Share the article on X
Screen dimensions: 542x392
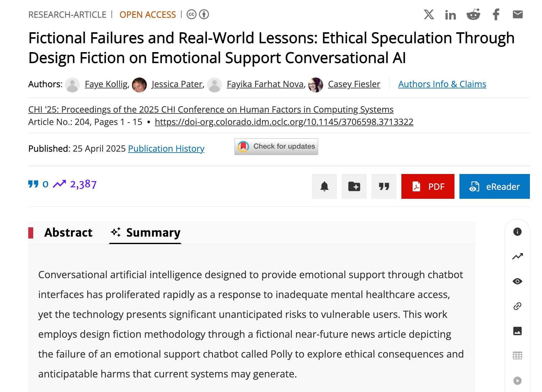click(428, 14)
